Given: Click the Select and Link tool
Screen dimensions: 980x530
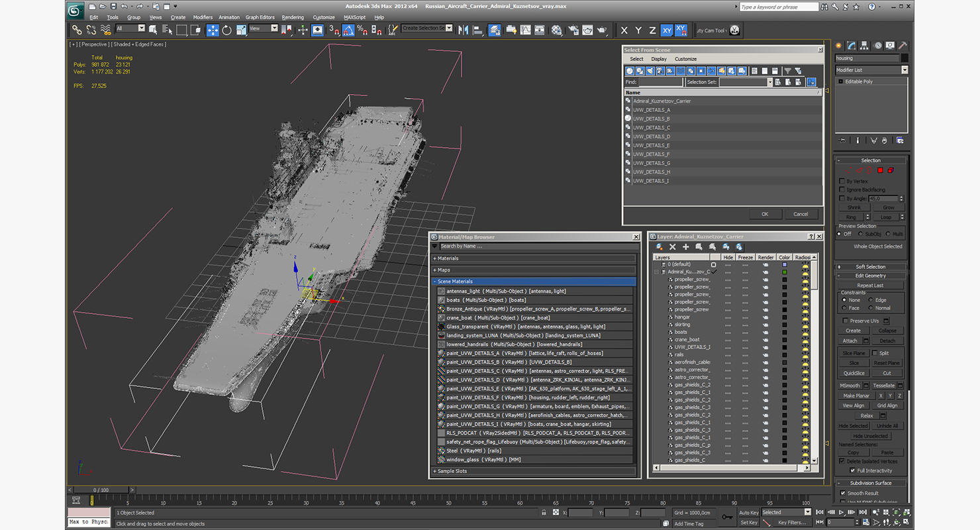Looking at the screenshot, I should pyautogui.click(x=76, y=30).
